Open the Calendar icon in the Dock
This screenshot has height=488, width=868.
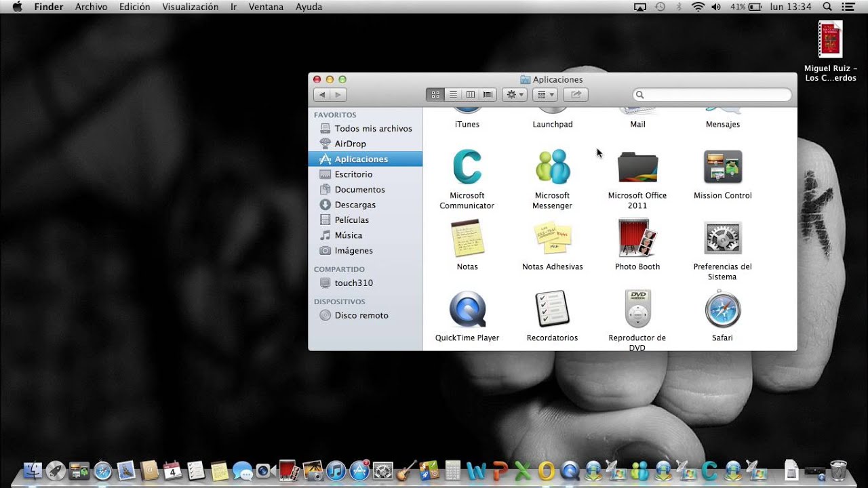click(173, 470)
